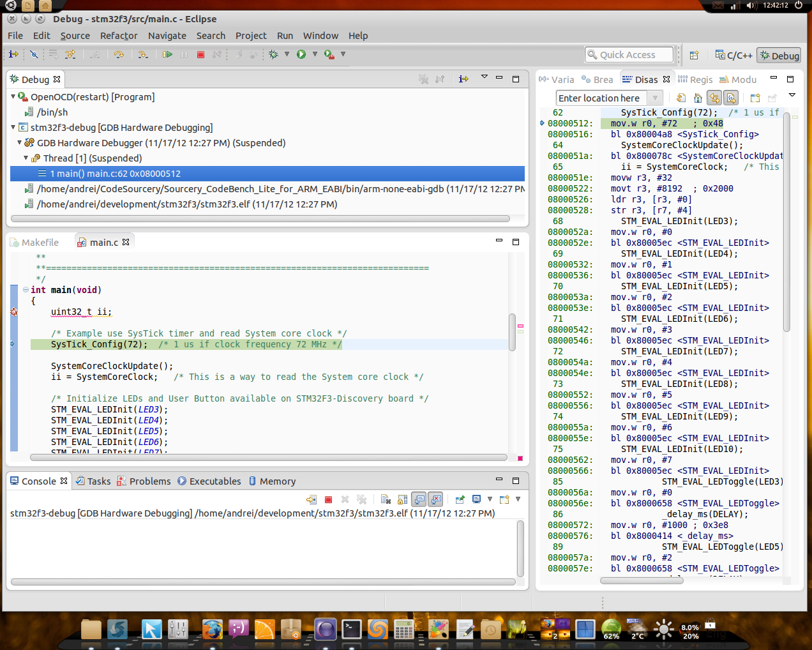Toggle Show Source in Disassembly view
The width and height of the screenshot is (812, 650).
tap(731, 98)
